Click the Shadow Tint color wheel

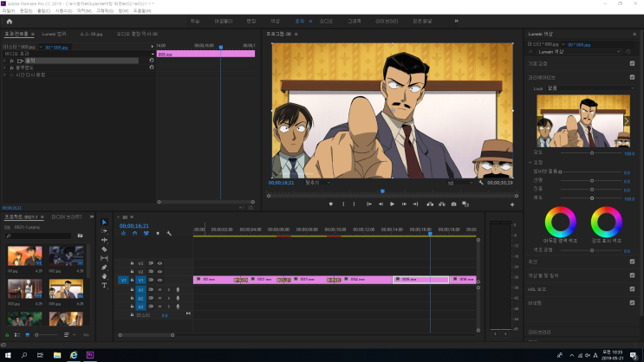pos(560,222)
